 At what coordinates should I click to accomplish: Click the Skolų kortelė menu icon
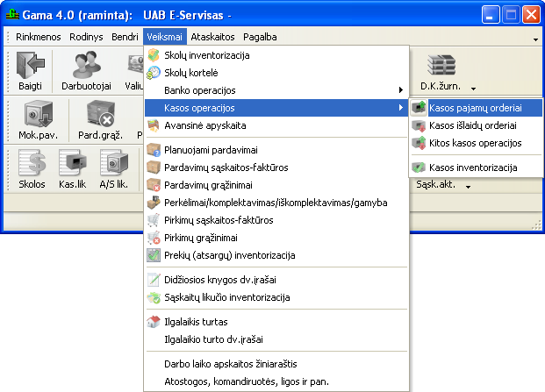tap(154, 73)
